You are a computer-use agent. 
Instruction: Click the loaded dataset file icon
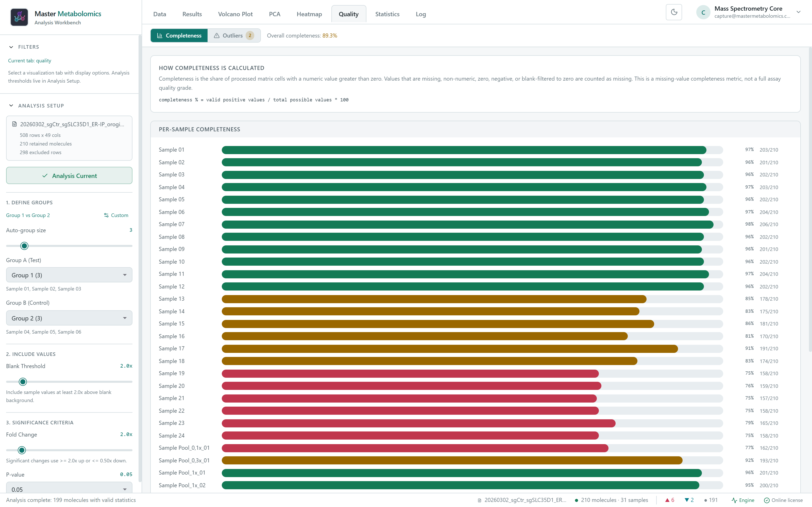tap(14, 124)
